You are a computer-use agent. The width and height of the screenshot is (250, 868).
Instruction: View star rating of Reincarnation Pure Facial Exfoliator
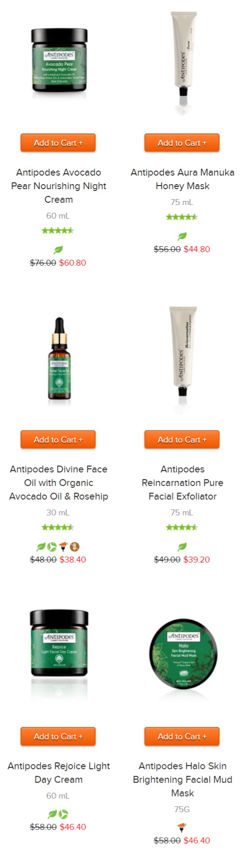(x=182, y=527)
